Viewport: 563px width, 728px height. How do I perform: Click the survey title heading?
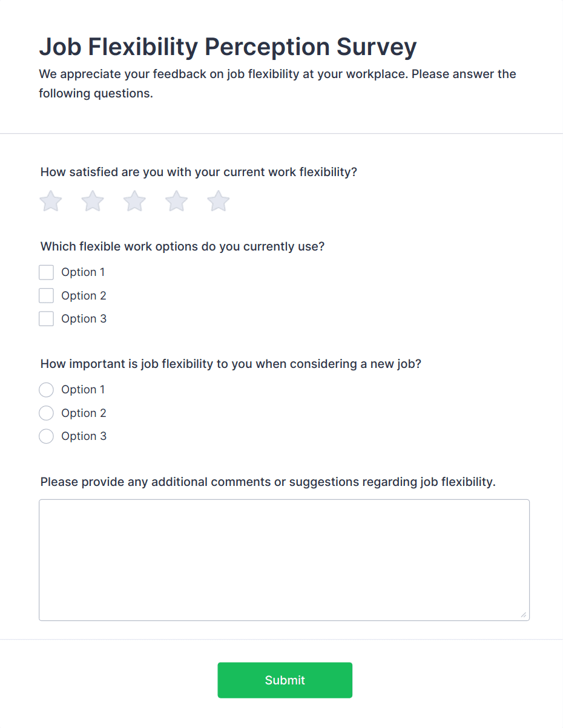[228, 47]
